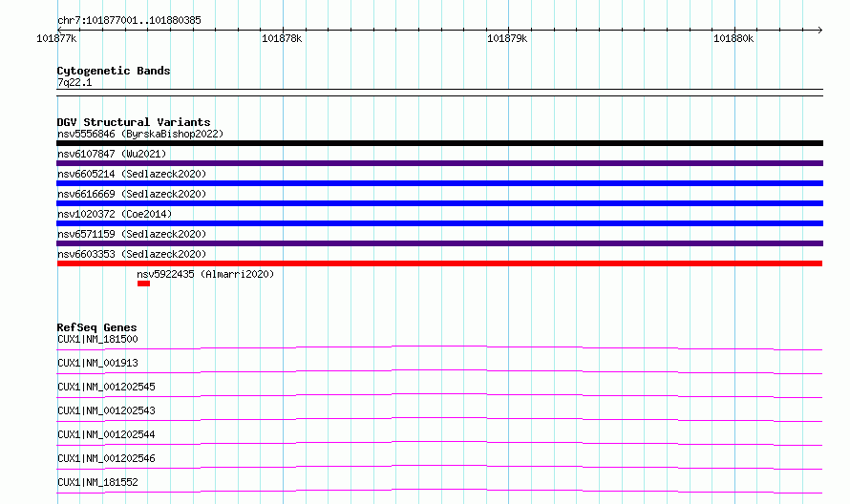This screenshot has width=850, height=504.
Task: Open nsv6603353 (Sedlazeck2020) label
Action: coord(132,254)
